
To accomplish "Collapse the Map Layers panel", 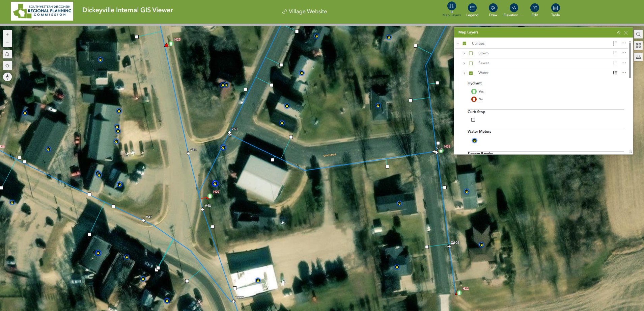I will point(619,32).
